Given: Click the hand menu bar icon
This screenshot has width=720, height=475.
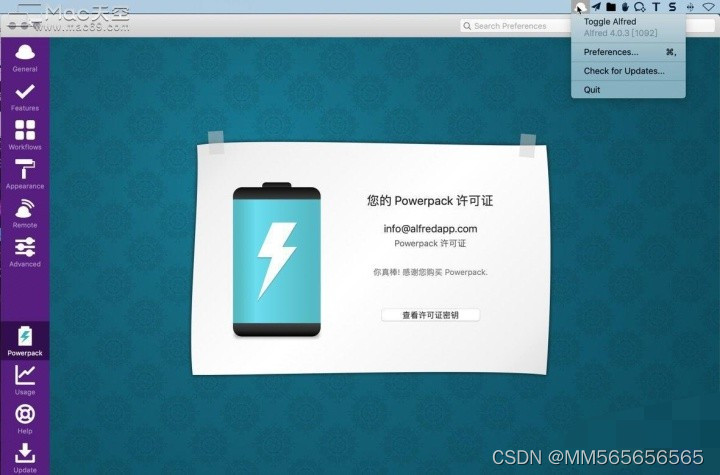Looking at the screenshot, I should tap(625, 6).
